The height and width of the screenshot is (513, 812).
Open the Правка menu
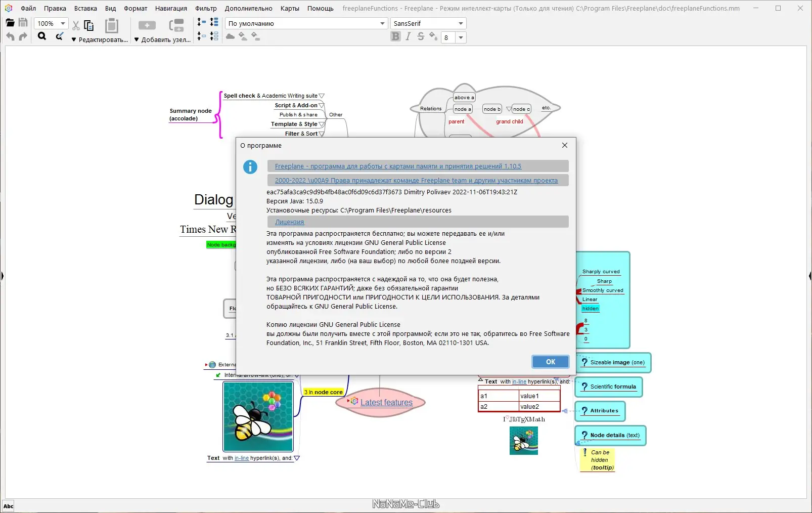(x=55, y=8)
